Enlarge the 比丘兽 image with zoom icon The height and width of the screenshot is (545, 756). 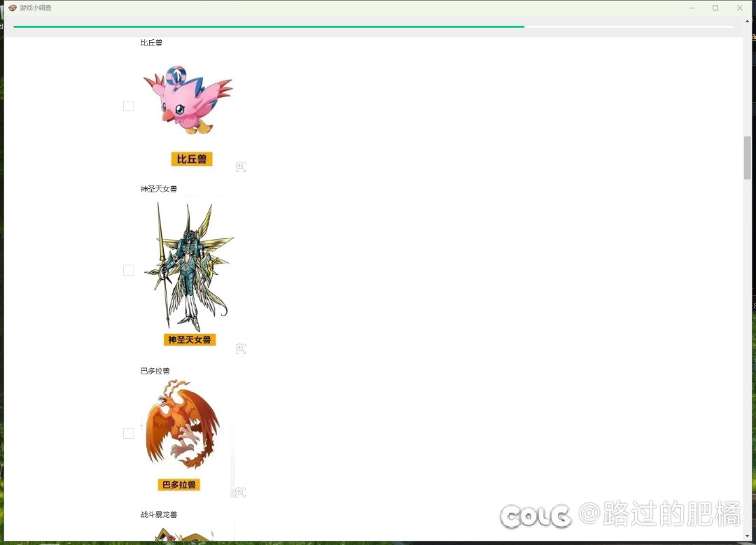(x=241, y=167)
